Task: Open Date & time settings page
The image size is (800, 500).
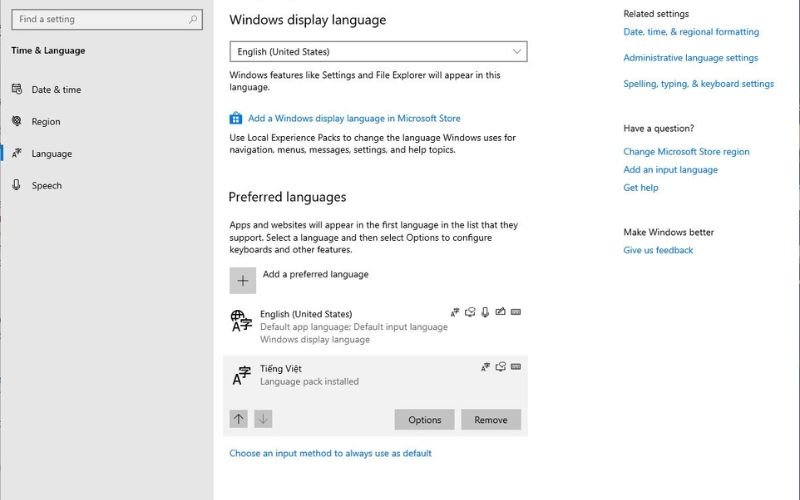Action: click(x=56, y=90)
